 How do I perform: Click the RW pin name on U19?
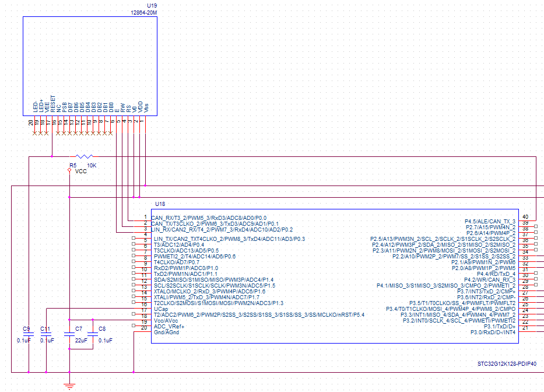click(122, 108)
